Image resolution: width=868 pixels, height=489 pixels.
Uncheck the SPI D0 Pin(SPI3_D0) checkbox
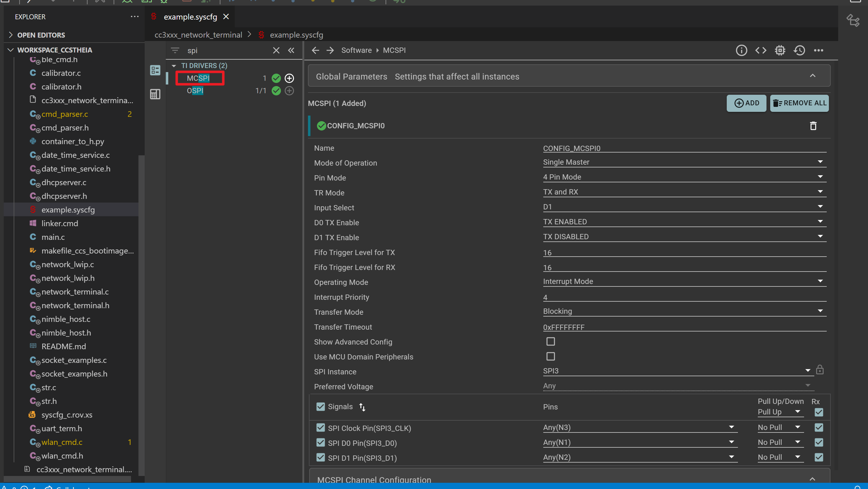(320, 442)
